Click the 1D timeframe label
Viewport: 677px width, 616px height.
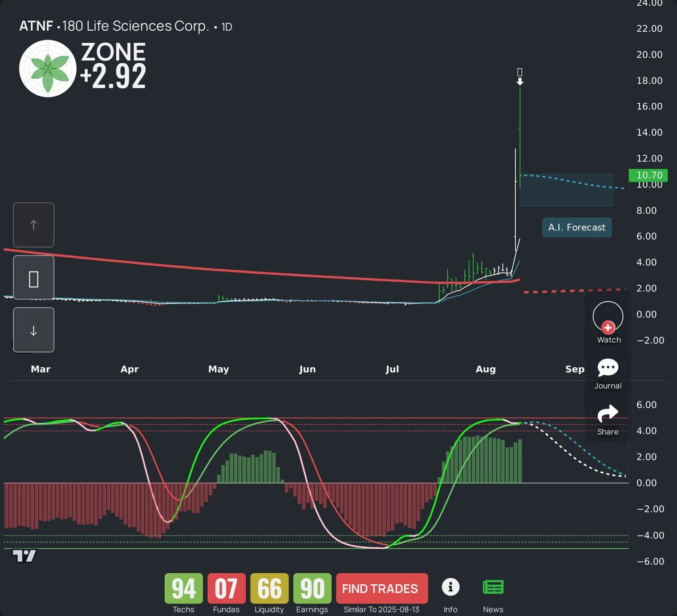click(x=226, y=27)
